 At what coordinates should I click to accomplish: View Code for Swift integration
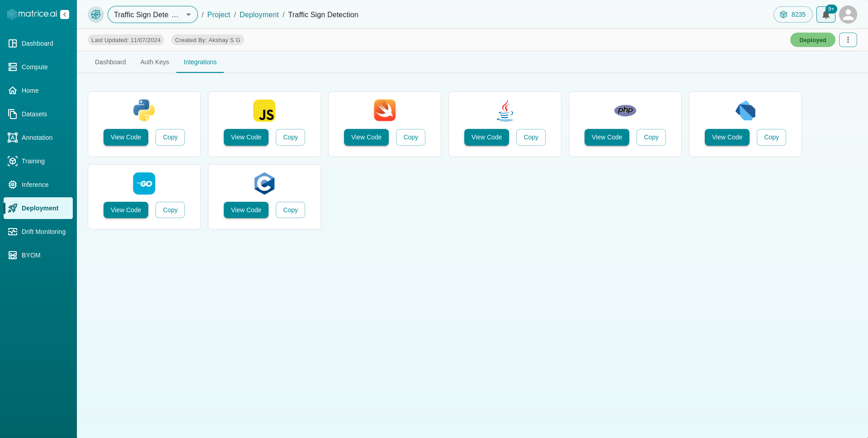pyautogui.click(x=366, y=137)
